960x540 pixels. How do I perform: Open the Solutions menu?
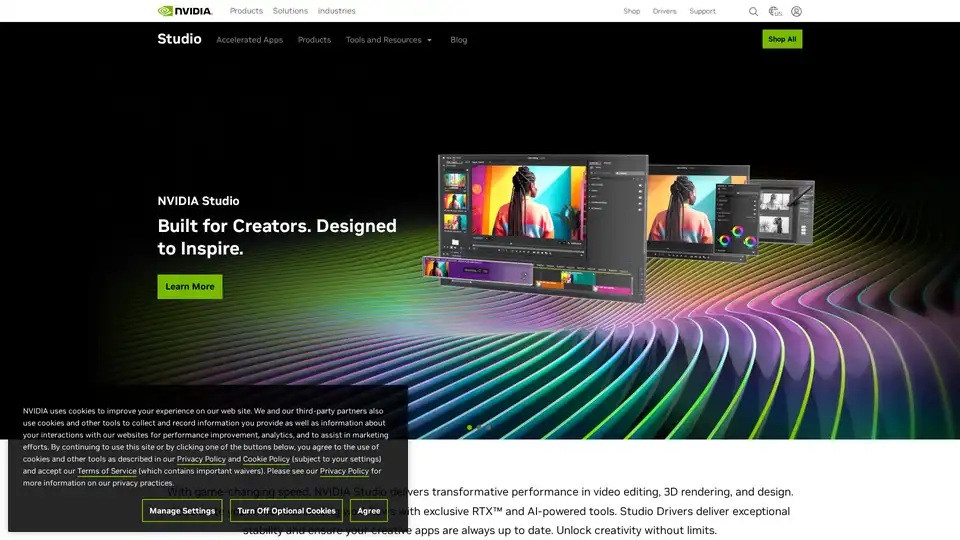click(x=290, y=11)
